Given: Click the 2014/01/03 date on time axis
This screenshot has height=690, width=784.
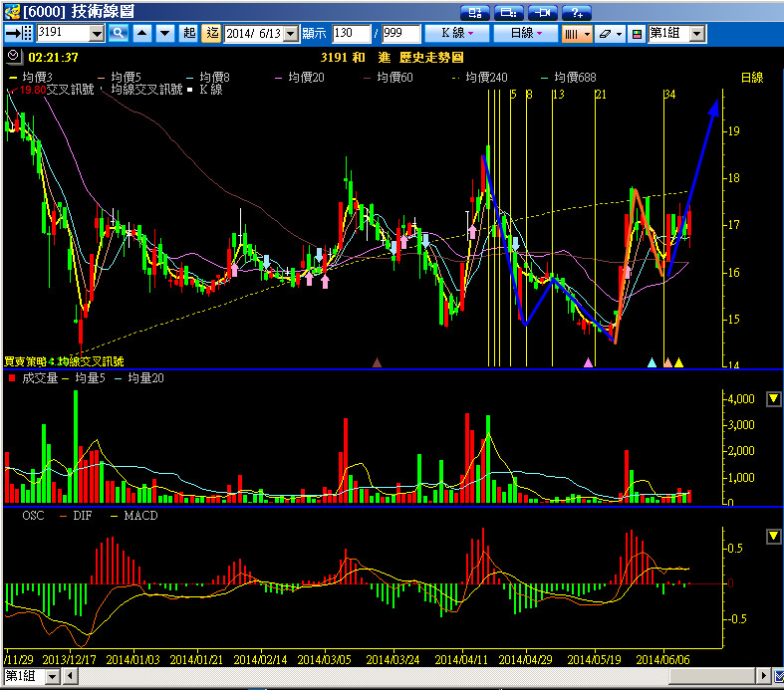Looking at the screenshot, I should pyautogui.click(x=133, y=659).
